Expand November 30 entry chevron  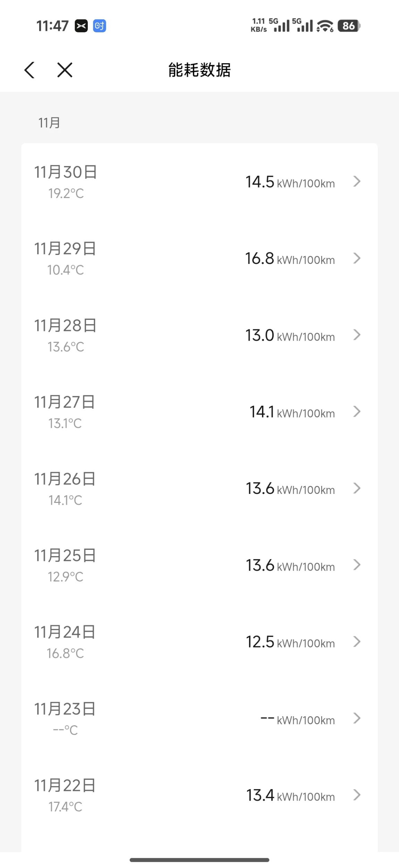pos(357,181)
